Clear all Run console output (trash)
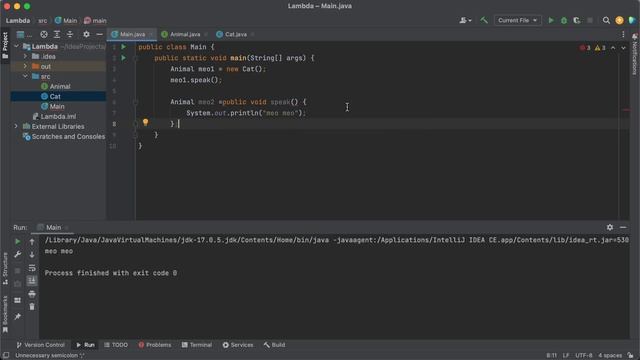Image resolution: width=640 pixels, height=360 pixels. click(32, 307)
